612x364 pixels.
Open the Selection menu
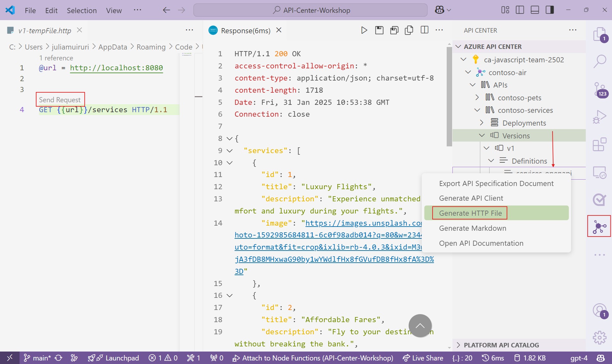tap(82, 10)
